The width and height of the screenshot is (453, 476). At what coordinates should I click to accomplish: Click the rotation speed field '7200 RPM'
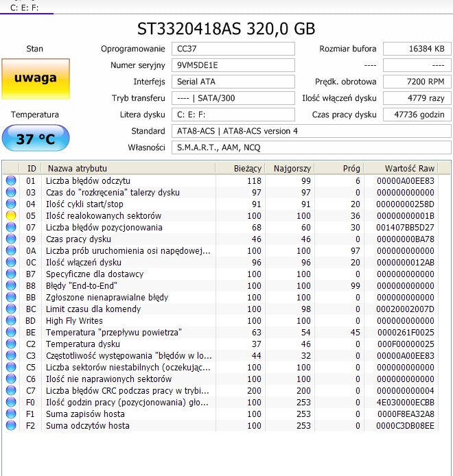(417, 82)
